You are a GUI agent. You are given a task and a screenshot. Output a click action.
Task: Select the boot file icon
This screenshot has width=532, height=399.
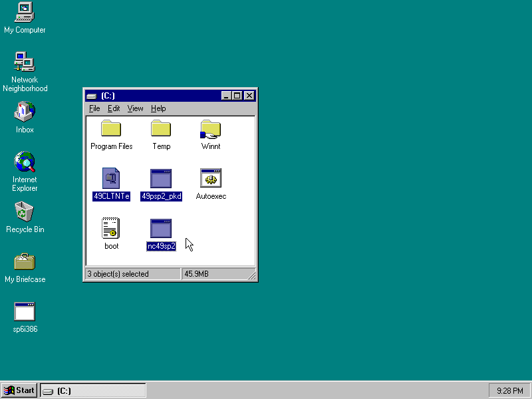(111, 228)
